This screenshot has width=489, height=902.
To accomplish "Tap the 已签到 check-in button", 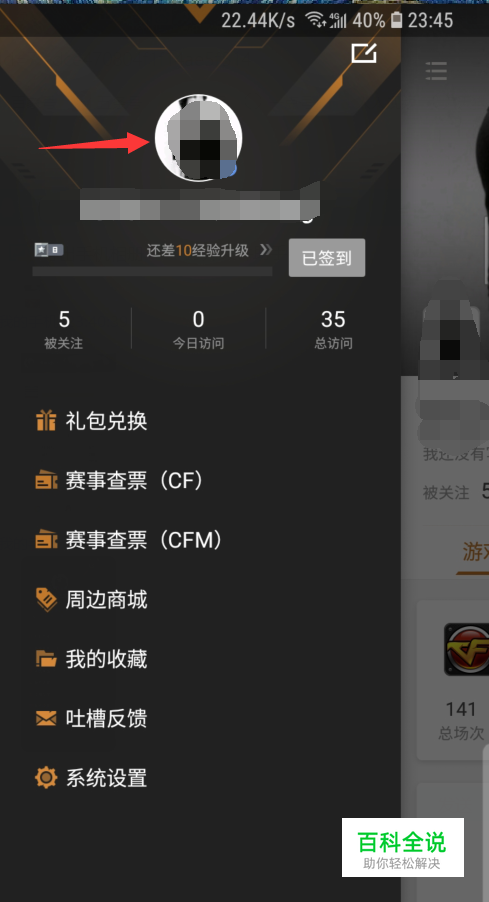I will (x=327, y=258).
